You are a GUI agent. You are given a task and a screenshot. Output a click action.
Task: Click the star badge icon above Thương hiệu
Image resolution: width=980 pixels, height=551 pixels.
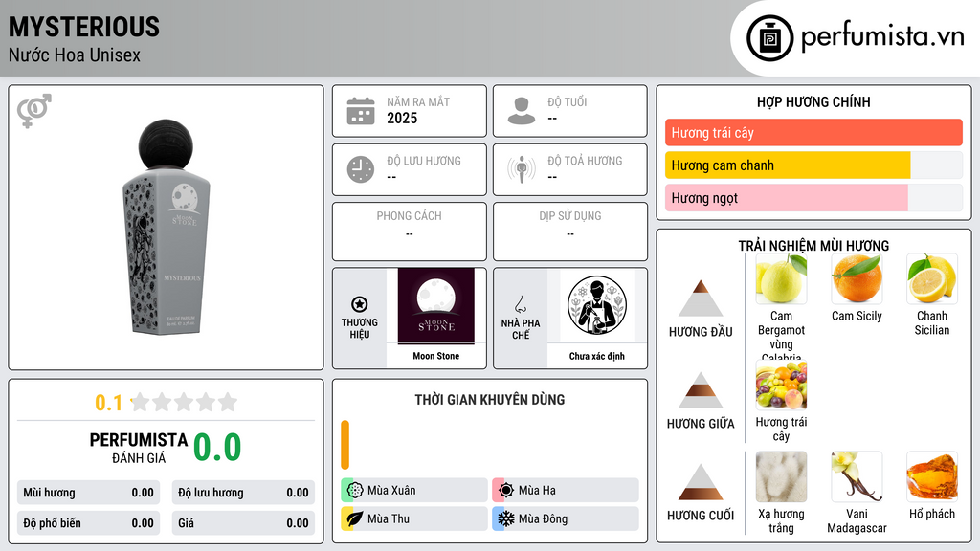[360, 304]
